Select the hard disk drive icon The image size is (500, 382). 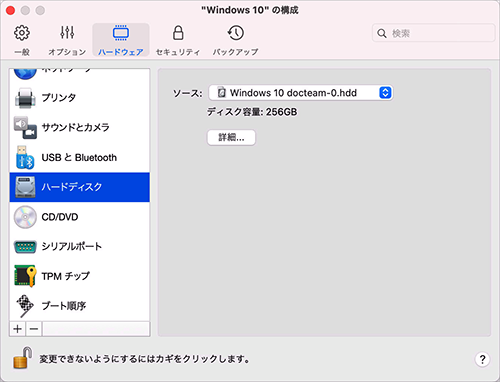[25, 187]
